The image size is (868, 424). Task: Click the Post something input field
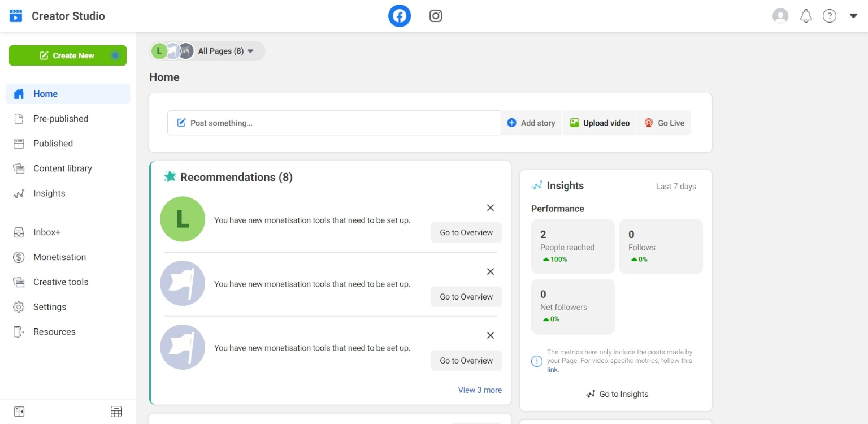[334, 123]
